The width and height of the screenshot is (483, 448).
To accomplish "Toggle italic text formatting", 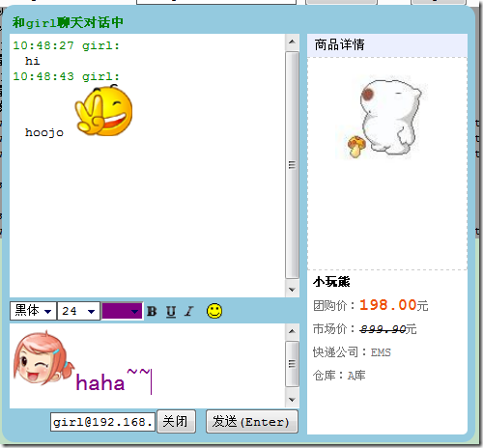I will [189, 311].
